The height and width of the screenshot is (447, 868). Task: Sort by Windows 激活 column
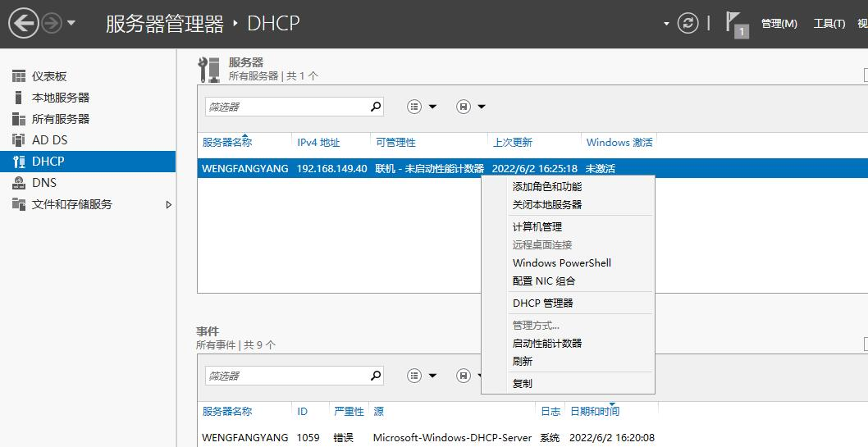coord(619,142)
